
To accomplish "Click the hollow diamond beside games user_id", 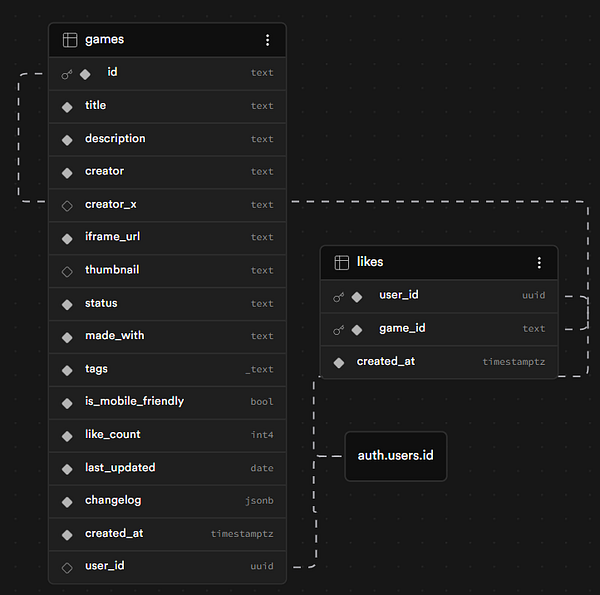I will click(67, 567).
